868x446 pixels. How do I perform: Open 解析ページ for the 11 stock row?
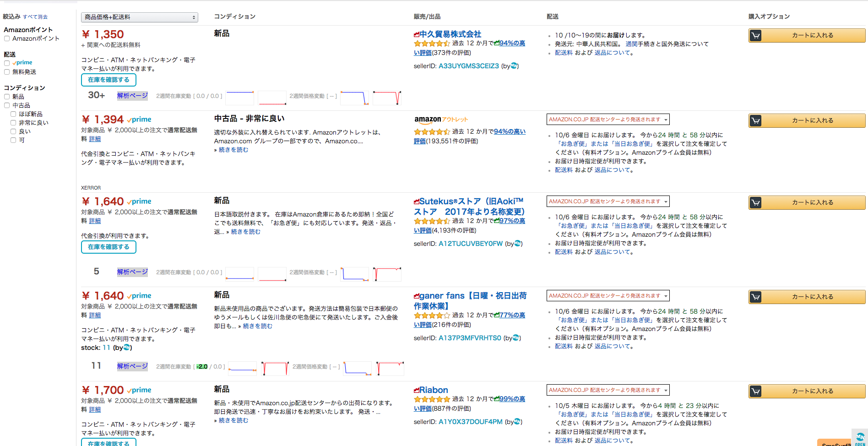[132, 366]
